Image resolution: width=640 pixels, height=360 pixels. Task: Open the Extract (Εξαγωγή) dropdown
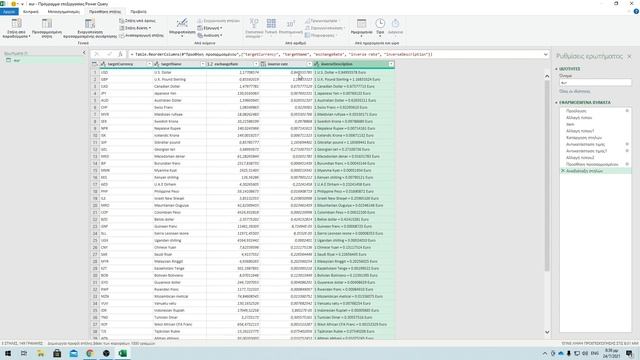(210, 28)
